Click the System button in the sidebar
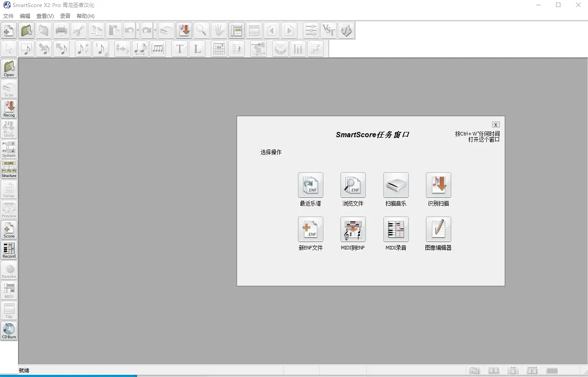This screenshot has width=588, height=377. point(9,149)
